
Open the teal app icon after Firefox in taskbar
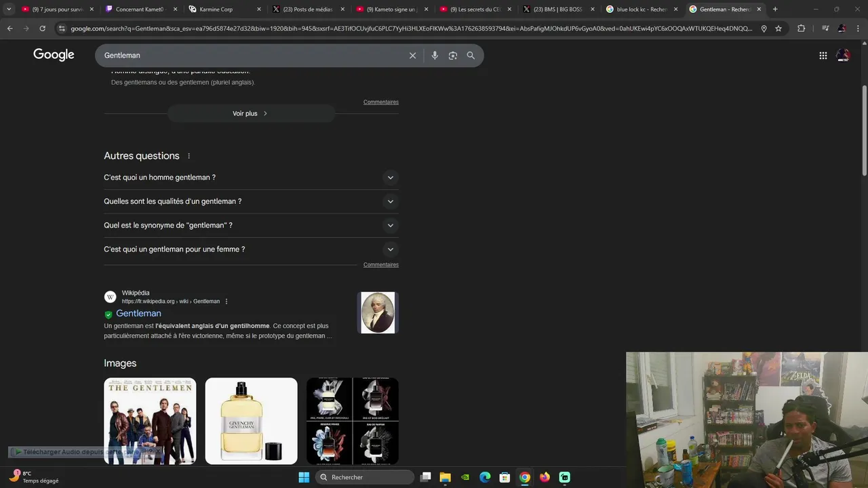(x=564, y=477)
